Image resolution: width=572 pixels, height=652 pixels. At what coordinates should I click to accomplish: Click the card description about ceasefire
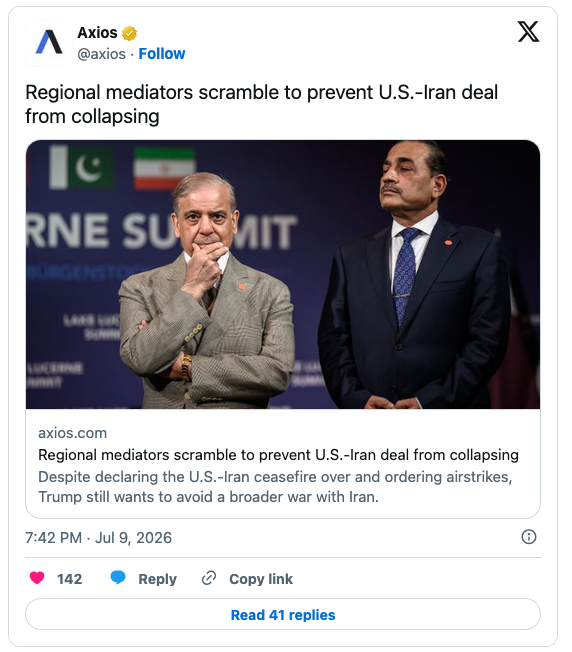point(275,487)
